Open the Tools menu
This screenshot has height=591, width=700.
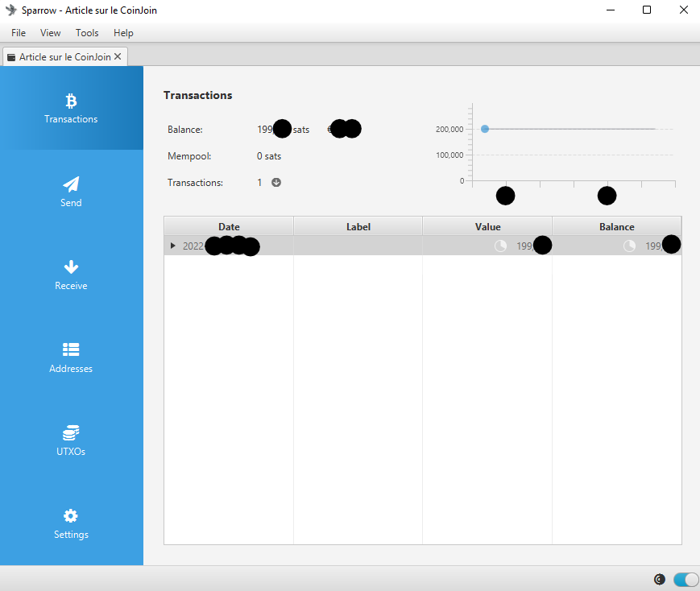pos(87,33)
